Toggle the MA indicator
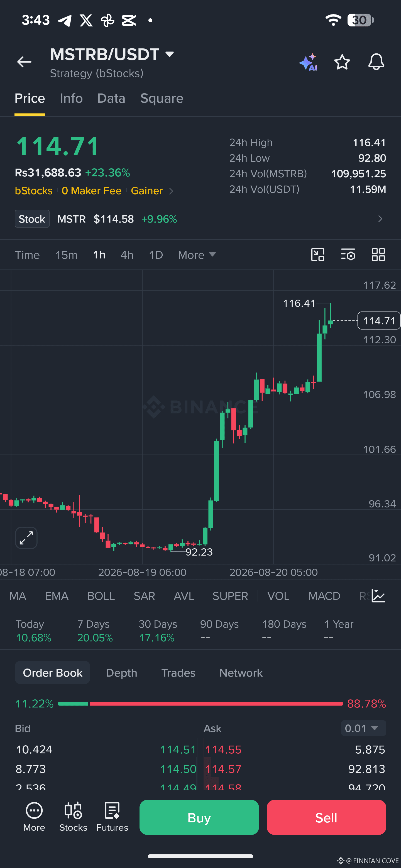Screen dimensions: 401x868 click(18, 596)
